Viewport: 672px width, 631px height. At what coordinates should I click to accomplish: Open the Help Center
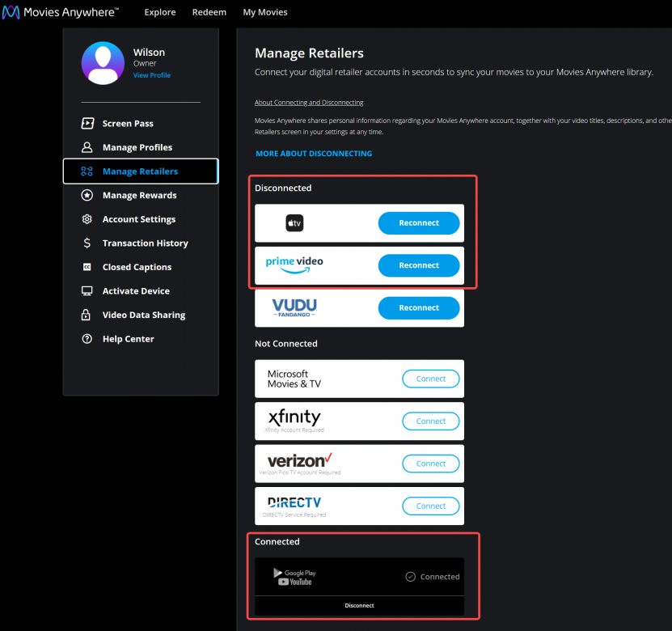128,339
